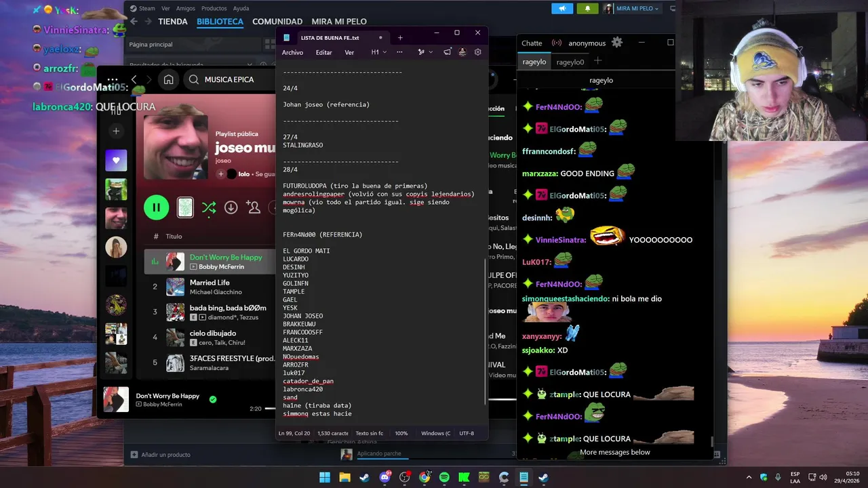Open Steam's Ver menu

[165, 8]
